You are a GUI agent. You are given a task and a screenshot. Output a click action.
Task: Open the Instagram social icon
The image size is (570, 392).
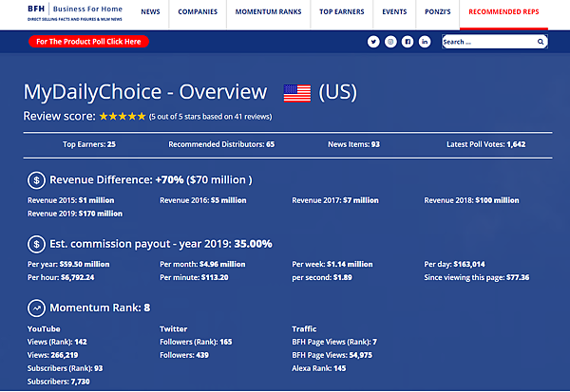390,42
